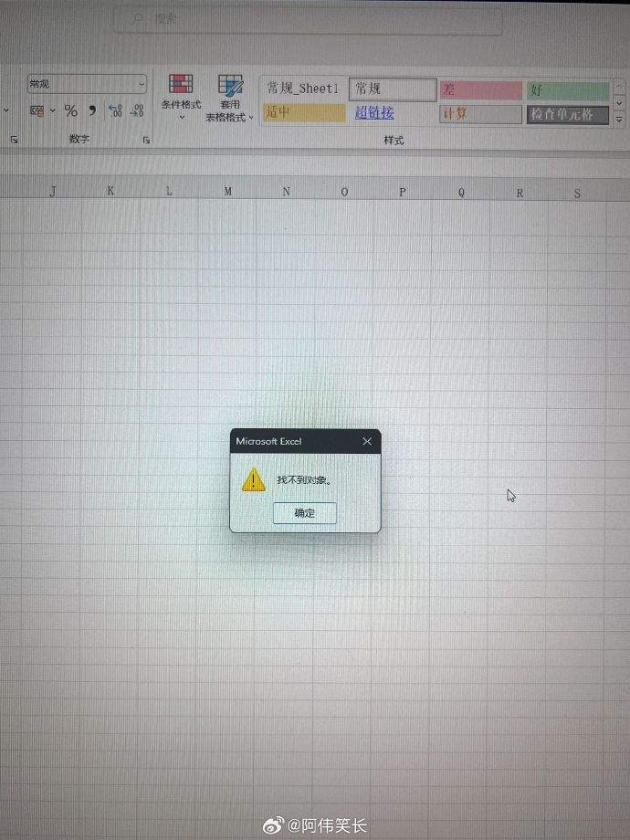Click the accounting number format icon

(x=37, y=111)
